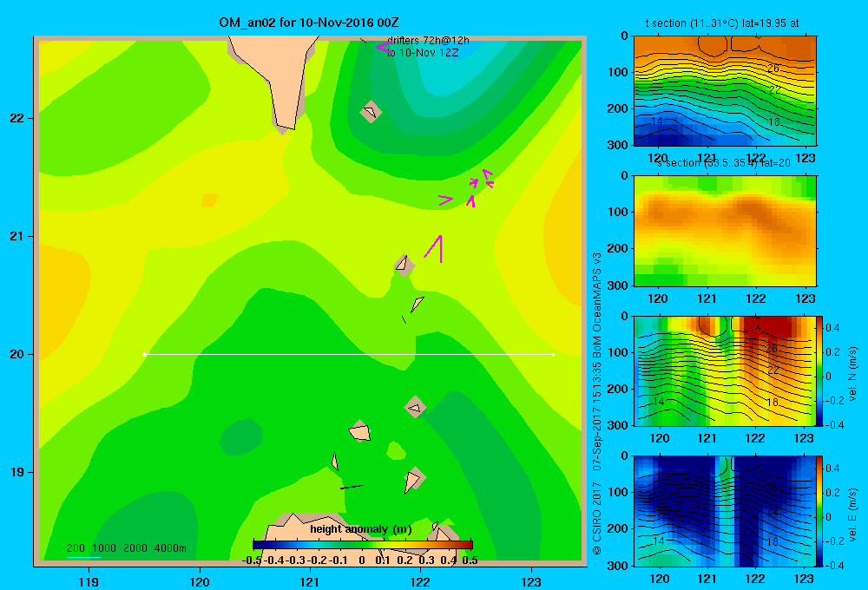Viewport: 868px width, 590px height.
Task: Click latitude label 19 on main map
Action: [17, 472]
